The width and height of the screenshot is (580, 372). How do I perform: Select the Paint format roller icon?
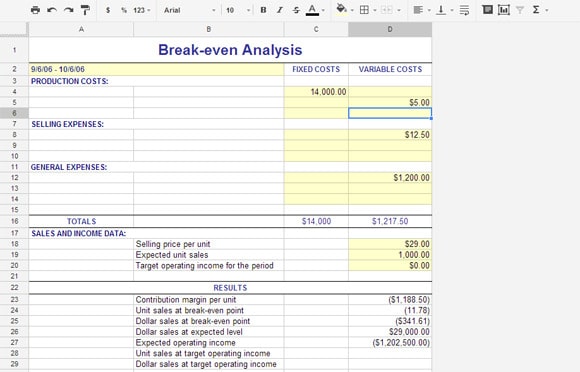point(85,10)
